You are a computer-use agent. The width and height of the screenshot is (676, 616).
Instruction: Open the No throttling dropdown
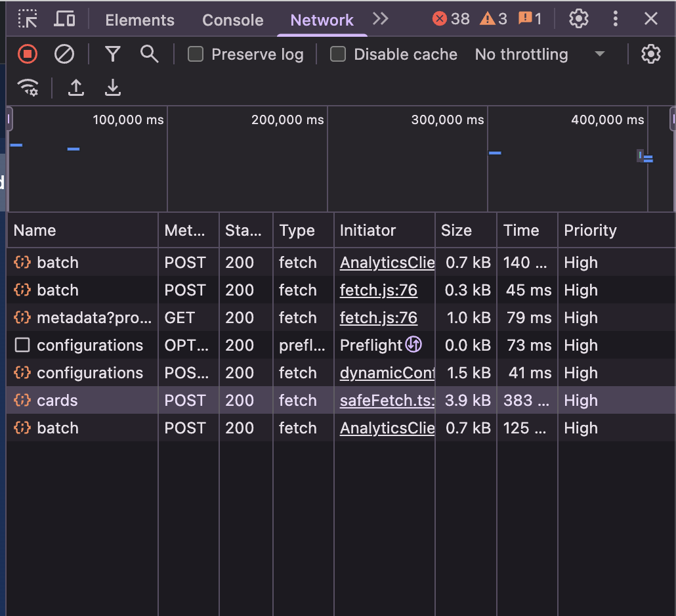click(540, 55)
